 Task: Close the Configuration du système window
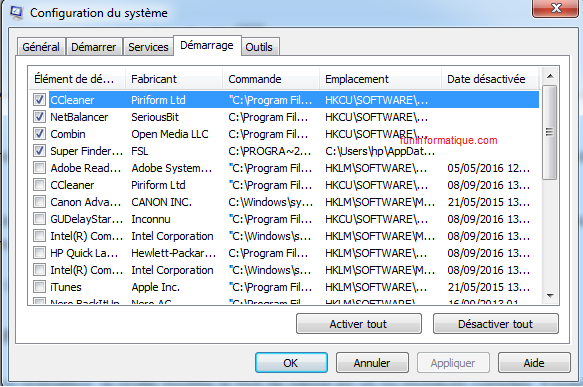555,7
